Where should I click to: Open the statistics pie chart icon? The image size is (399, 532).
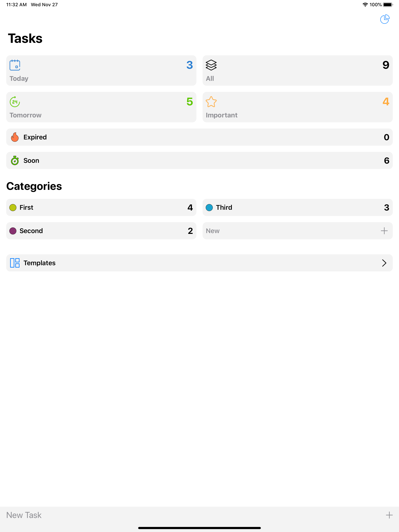(x=385, y=19)
